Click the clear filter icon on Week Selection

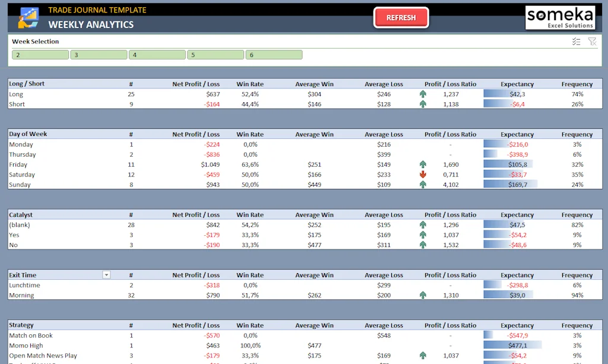pos(591,41)
